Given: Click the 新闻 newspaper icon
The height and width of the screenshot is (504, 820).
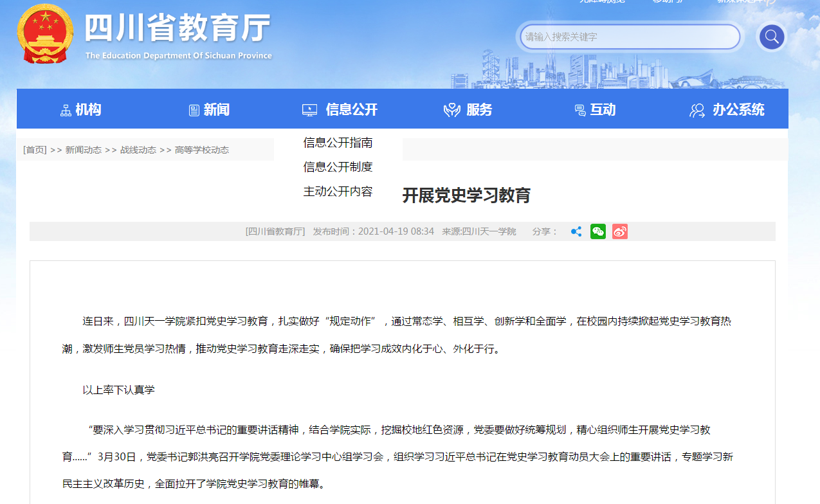Looking at the screenshot, I should click(194, 111).
